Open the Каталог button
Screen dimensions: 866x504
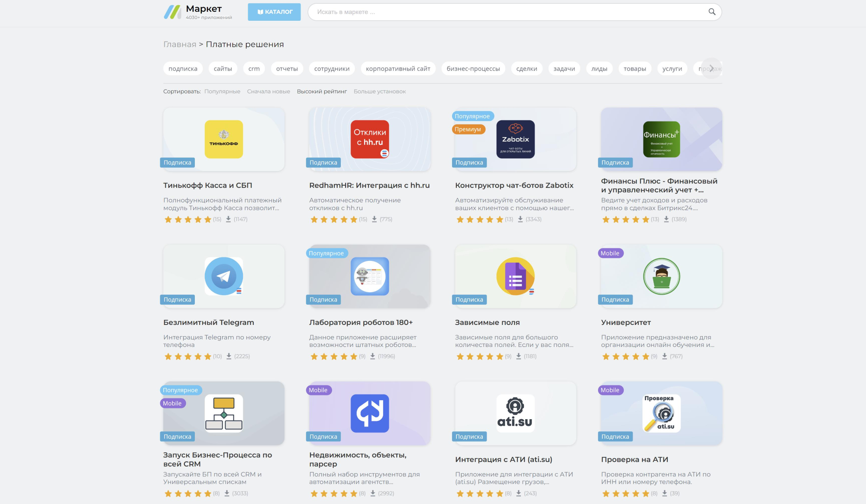click(275, 12)
